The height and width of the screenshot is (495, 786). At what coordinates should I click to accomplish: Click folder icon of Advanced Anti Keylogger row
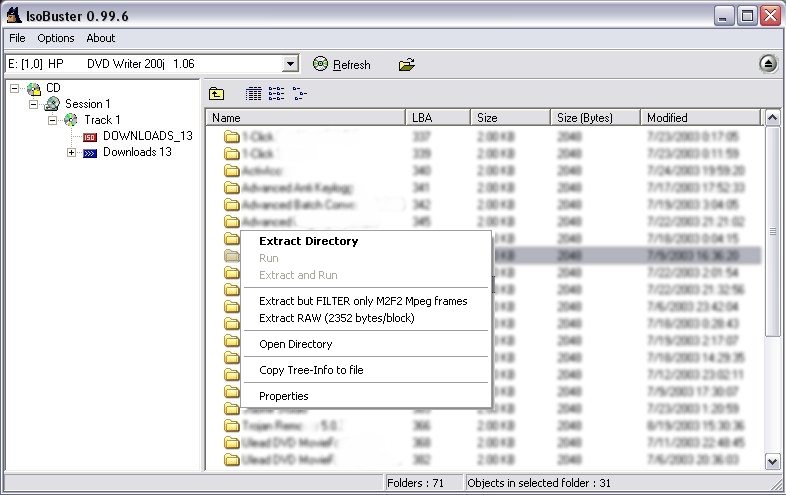point(232,188)
